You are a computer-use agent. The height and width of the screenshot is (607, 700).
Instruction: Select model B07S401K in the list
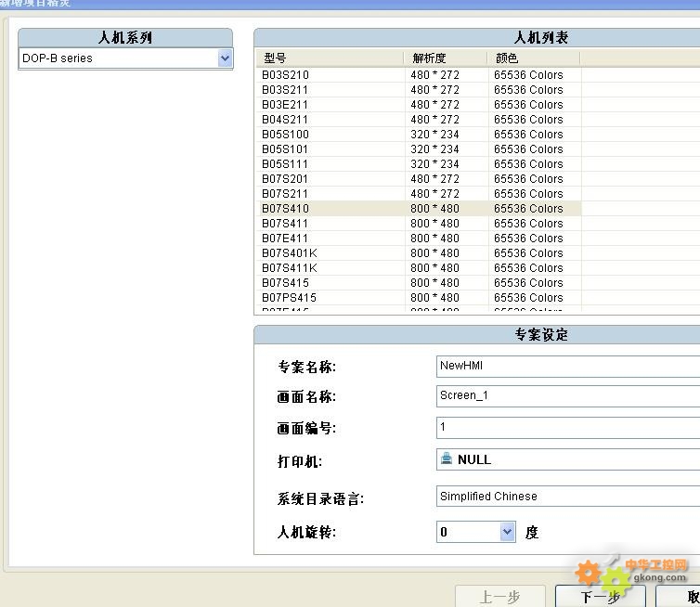[290, 253]
